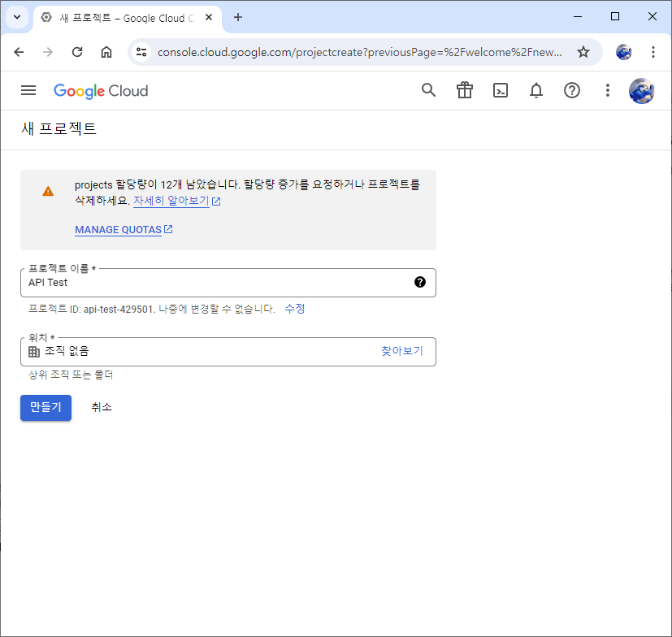The width and height of the screenshot is (672, 637).
Task: Close the 새 프로젝트 tab
Action: tap(209, 17)
